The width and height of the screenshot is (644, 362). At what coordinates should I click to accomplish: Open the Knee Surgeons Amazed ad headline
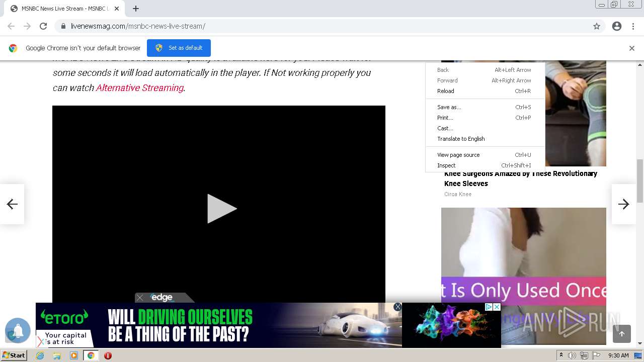[521, 178]
